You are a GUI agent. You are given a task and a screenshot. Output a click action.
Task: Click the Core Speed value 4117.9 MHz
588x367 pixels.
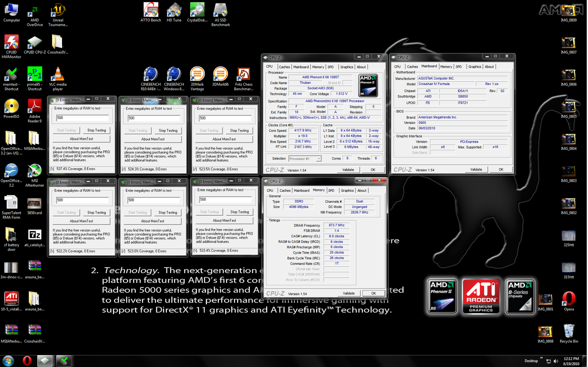(x=303, y=131)
